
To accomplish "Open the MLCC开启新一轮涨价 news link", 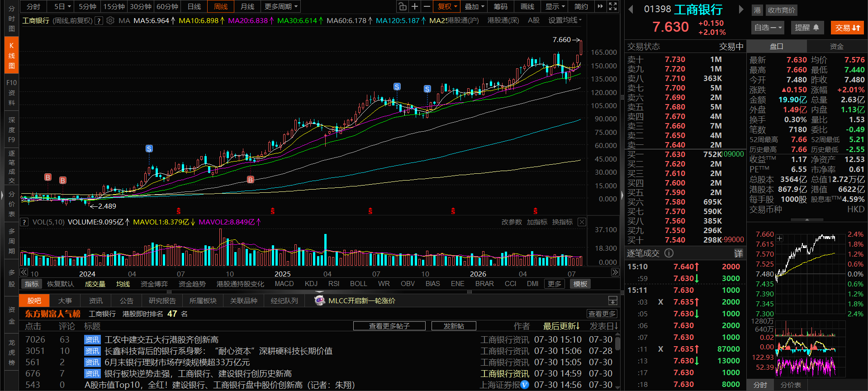I will pyautogui.click(x=362, y=300).
